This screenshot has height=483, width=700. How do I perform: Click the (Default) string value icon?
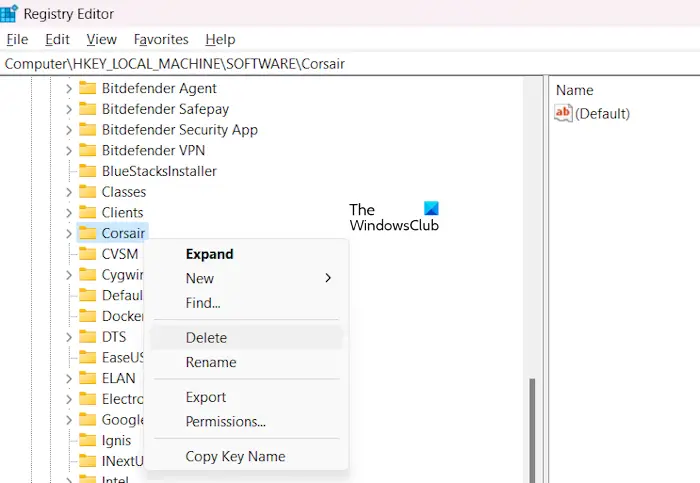(563, 113)
